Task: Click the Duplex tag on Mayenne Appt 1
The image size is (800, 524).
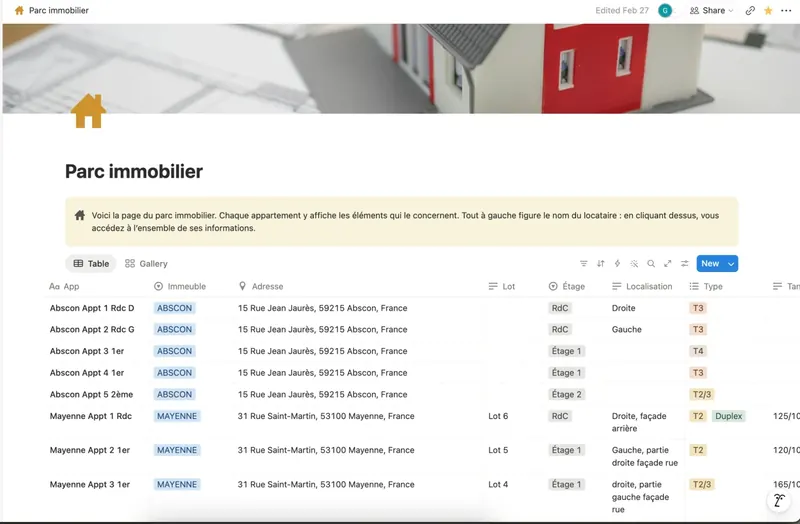Action: [x=728, y=416]
